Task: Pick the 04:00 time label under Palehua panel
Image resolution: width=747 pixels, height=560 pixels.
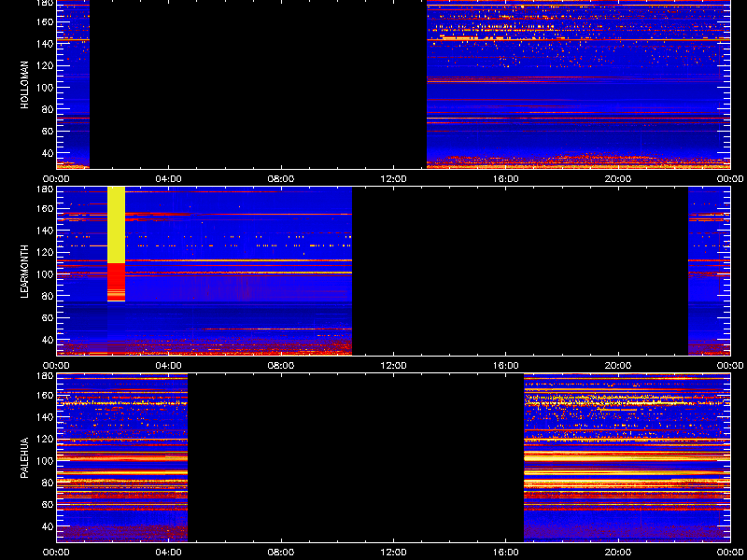Action: coord(169,553)
